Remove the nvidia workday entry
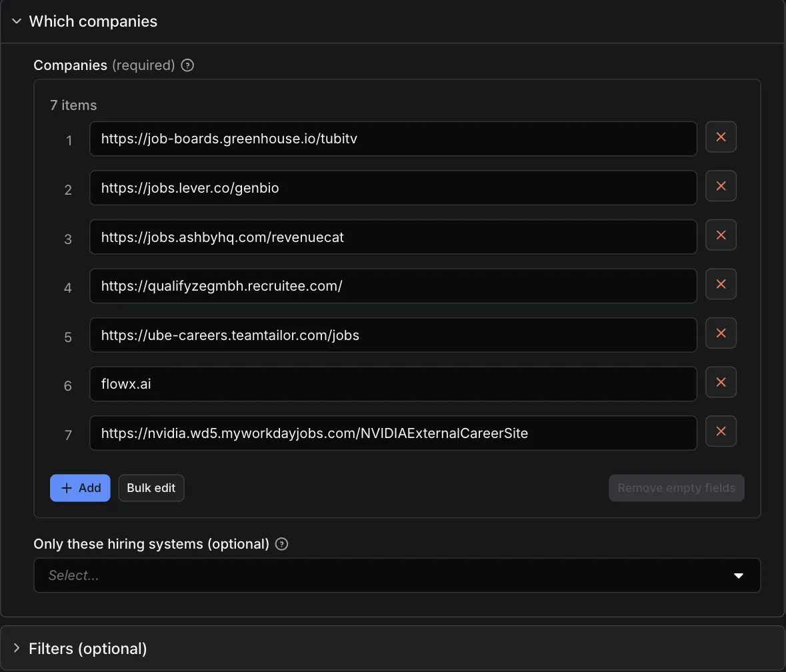This screenshot has width=786, height=672. (721, 431)
